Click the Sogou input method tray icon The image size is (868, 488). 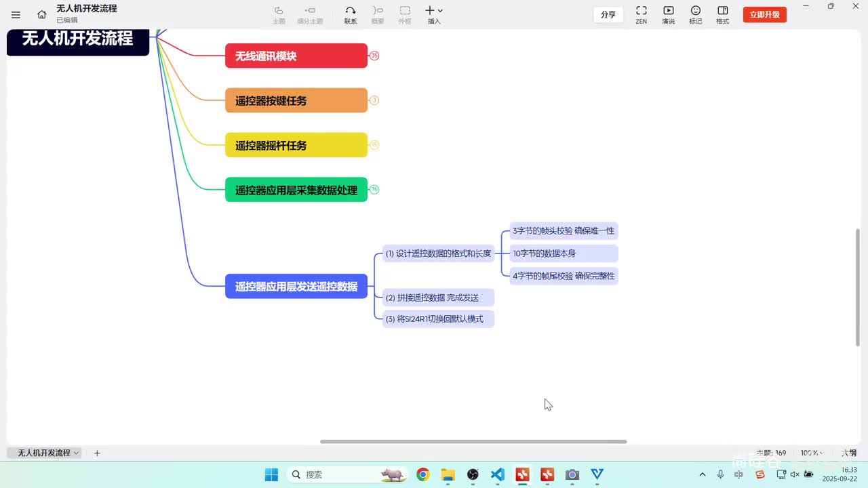[760, 474]
